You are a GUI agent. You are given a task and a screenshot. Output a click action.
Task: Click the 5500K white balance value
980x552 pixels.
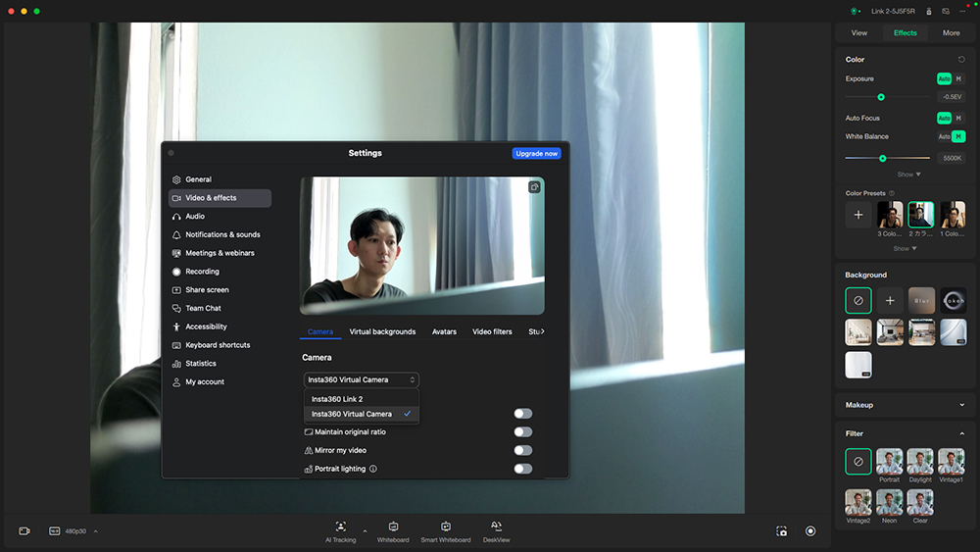click(x=952, y=158)
